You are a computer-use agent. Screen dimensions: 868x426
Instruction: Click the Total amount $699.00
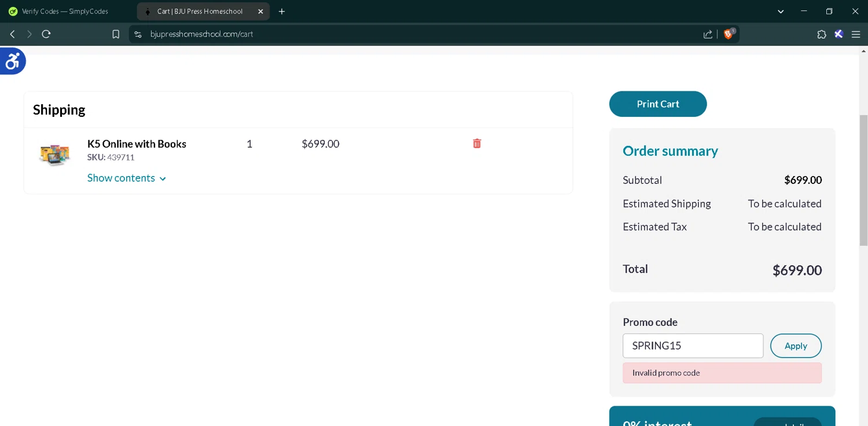(x=797, y=270)
